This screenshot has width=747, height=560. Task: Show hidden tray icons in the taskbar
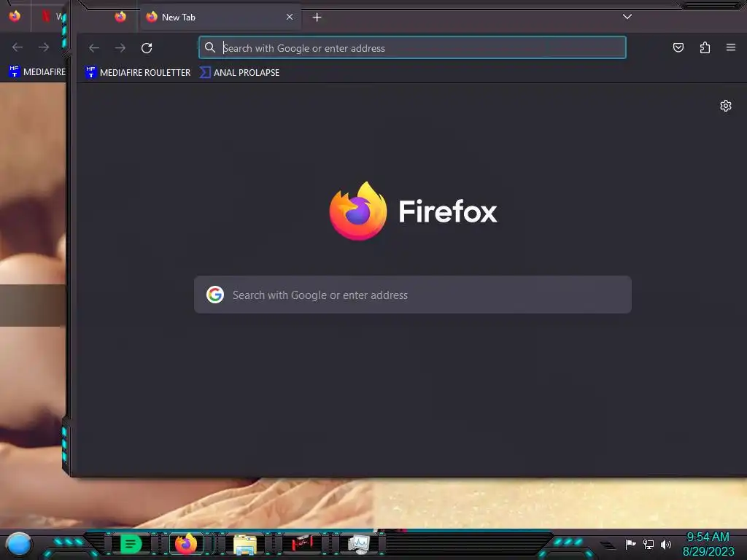click(608, 545)
